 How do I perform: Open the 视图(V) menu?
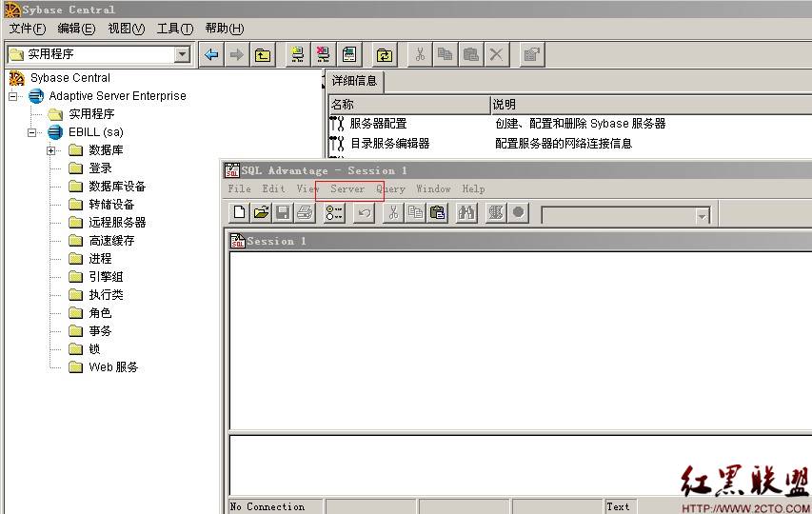(x=126, y=29)
